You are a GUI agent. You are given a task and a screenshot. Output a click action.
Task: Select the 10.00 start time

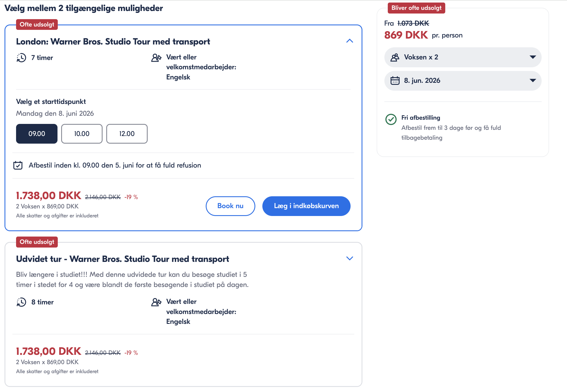point(82,134)
